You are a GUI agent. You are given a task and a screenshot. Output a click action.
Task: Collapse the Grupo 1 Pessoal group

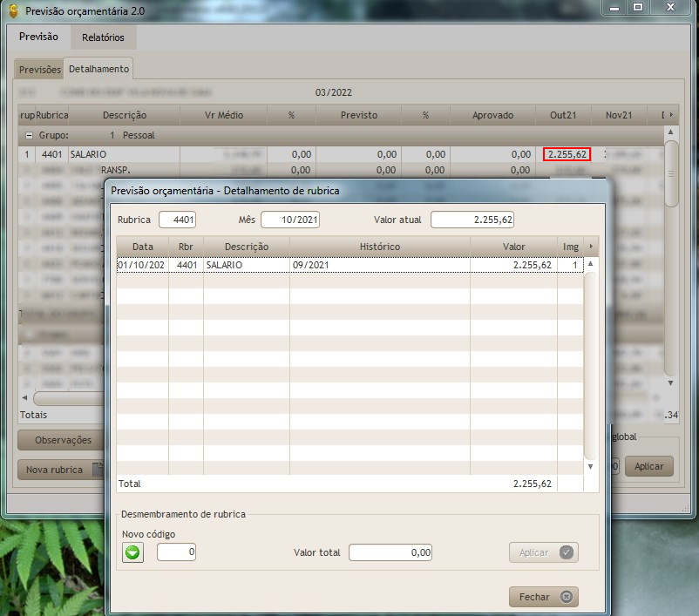[29, 136]
